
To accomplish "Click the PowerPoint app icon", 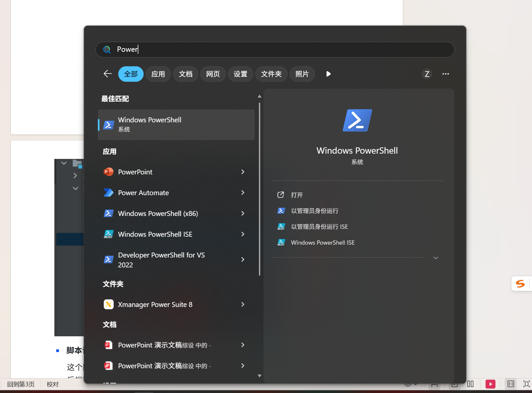I will 108,172.
